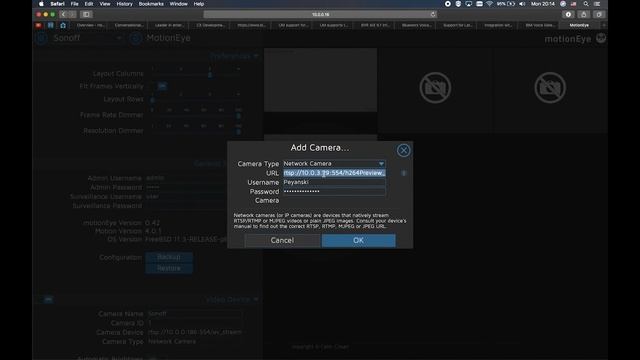
Task: Collapse the Video Device section arrow
Action: [x=256, y=299]
